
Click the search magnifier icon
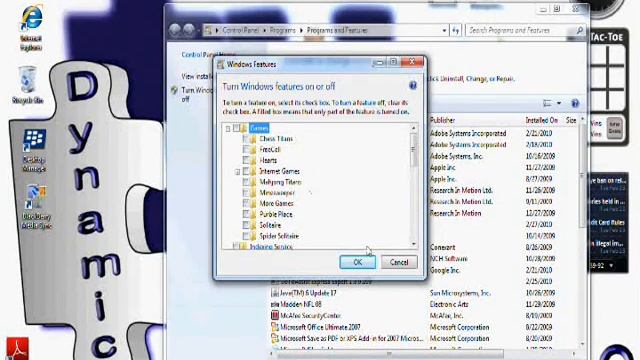click(579, 30)
